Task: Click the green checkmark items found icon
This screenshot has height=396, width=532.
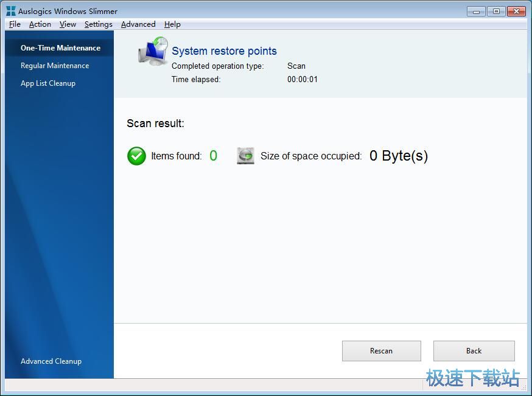Action: pos(136,156)
